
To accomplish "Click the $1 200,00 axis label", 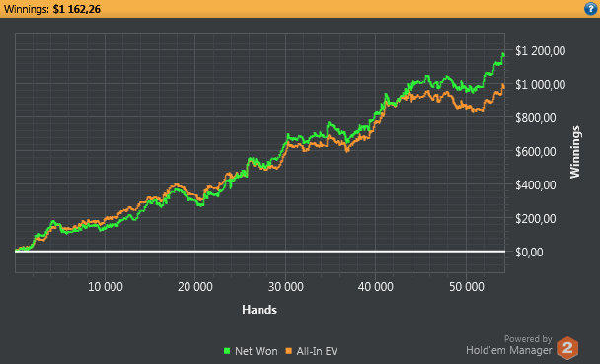I will [541, 51].
